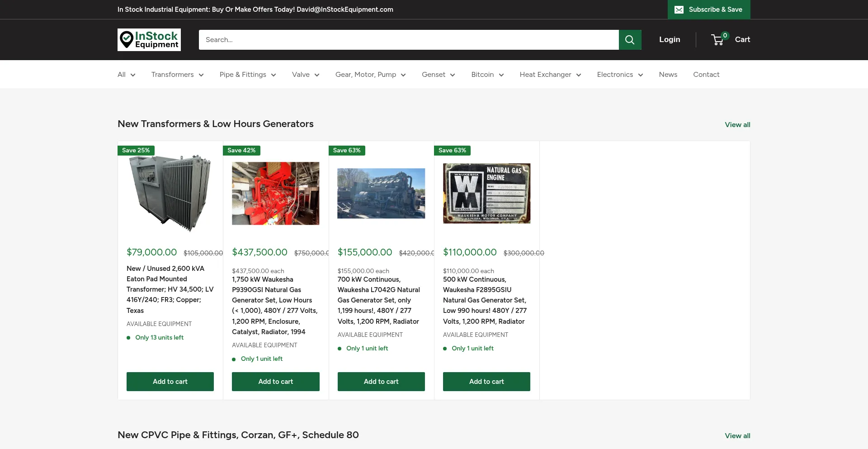Viewport: 868px width, 449px height.
Task: Click the Cart label text
Action: pos(742,39)
